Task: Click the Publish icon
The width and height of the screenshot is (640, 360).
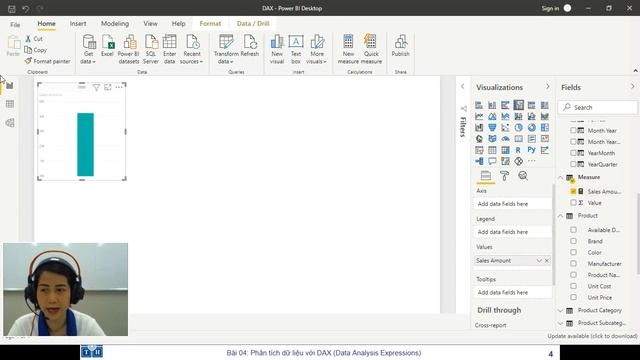Action: [x=400, y=46]
